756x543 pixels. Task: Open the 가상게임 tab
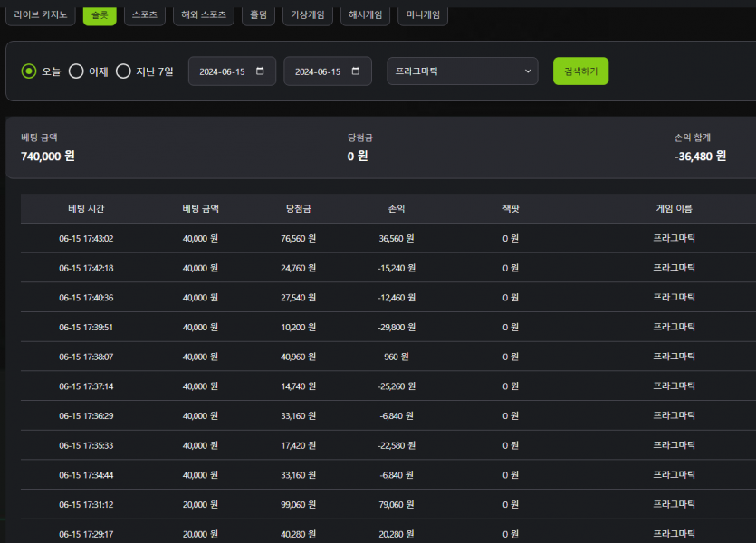pos(308,15)
